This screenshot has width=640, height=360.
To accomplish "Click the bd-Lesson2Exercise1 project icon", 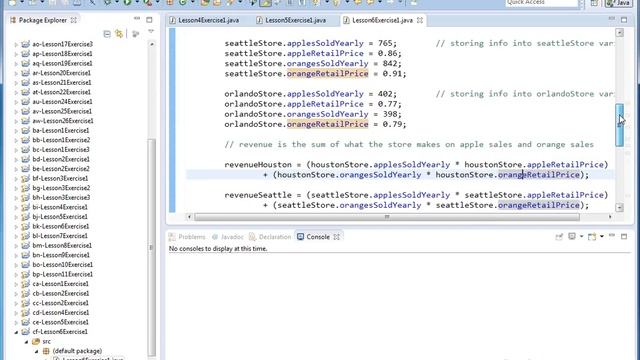I will pos(26,159).
